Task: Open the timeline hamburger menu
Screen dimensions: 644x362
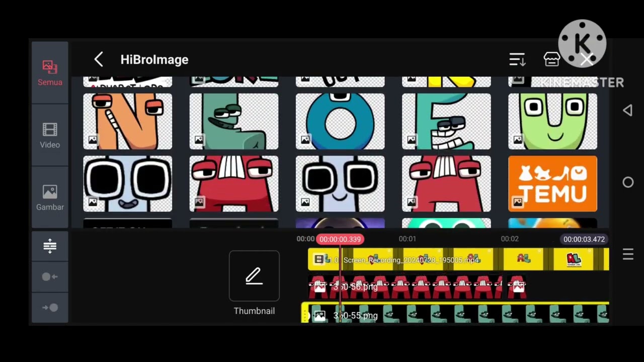Action: pyautogui.click(x=628, y=254)
